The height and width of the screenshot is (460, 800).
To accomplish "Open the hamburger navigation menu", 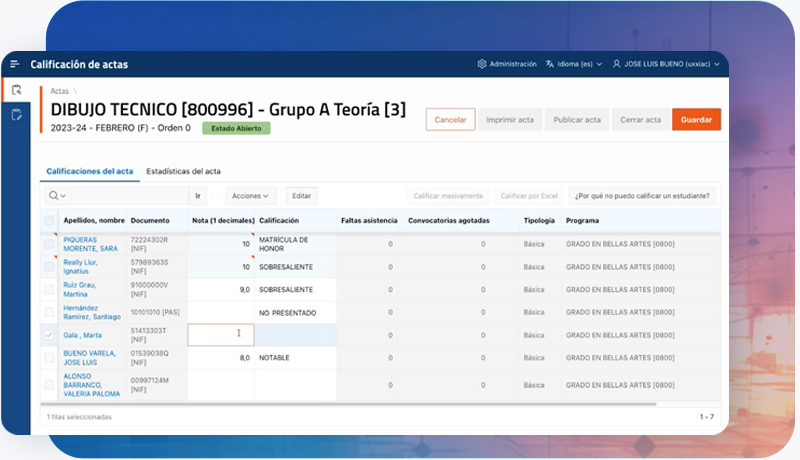I will click(x=15, y=65).
